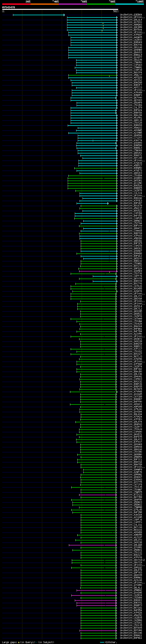This screenshot has height=644, width=146.
Task: Open hit UniRef100_C0LSI4
Action: coord(131,193)
